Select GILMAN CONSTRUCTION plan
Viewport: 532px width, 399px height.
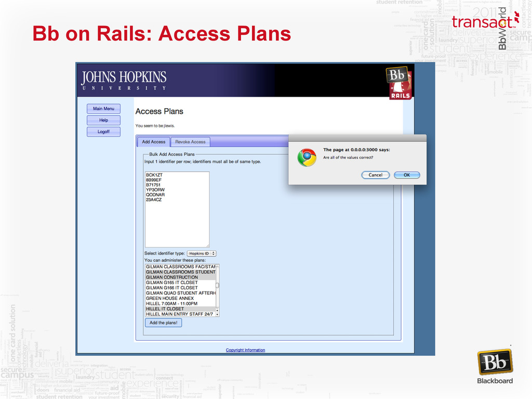[x=180, y=277]
